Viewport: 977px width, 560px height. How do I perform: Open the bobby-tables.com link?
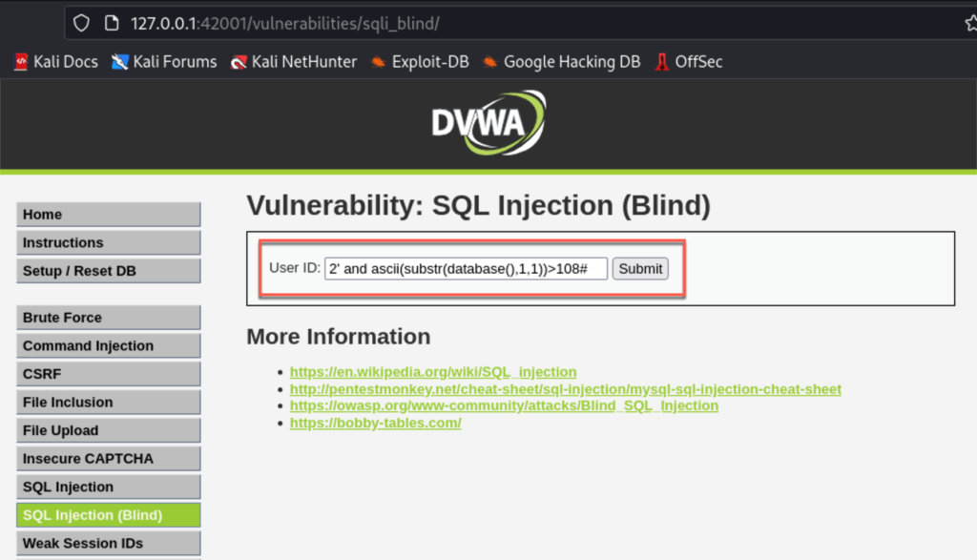pos(375,423)
